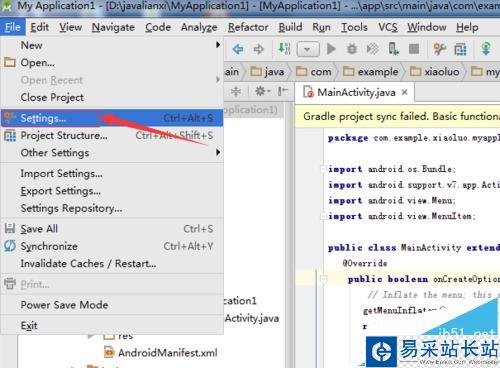Collapse the import block fold marker

(x=323, y=169)
